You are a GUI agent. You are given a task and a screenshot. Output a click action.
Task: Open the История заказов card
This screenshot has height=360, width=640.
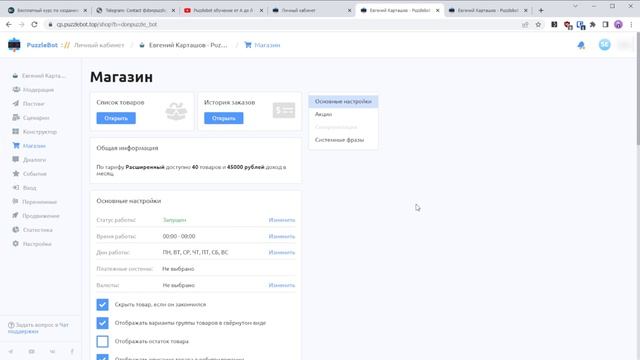coord(224,118)
